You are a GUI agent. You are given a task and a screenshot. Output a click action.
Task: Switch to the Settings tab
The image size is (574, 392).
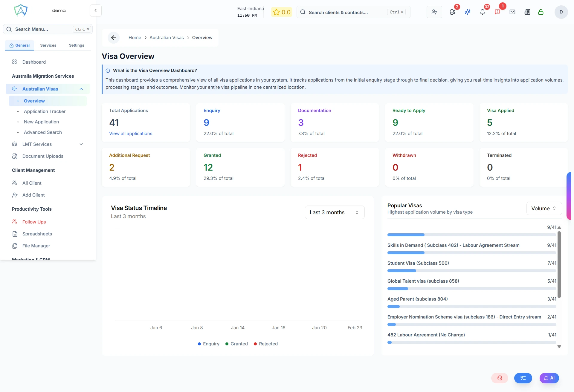coord(76,45)
